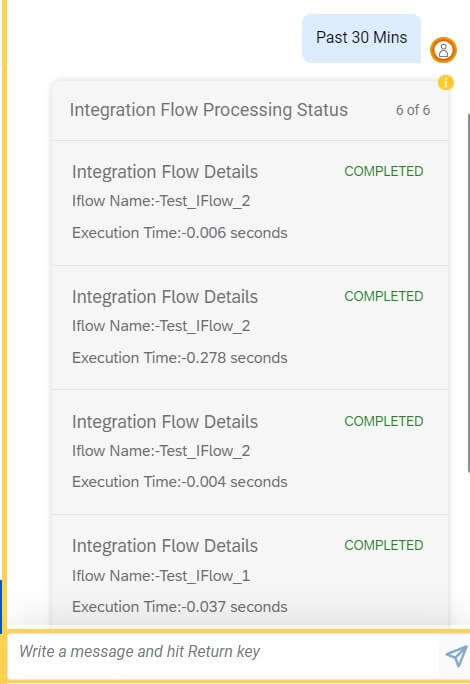Click COMPLETED status on the Test_IFlow_1 card
The width and height of the screenshot is (470, 684).
click(384, 545)
